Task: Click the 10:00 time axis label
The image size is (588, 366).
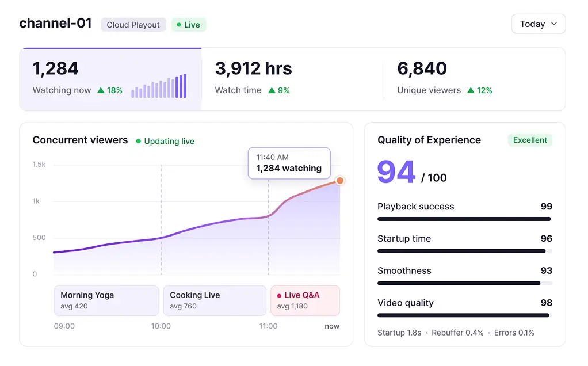Action: pos(161,326)
